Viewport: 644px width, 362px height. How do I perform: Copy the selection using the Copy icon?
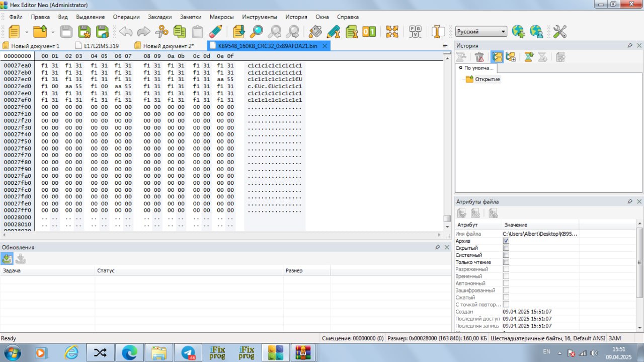pyautogui.click(x=180, y=32)
